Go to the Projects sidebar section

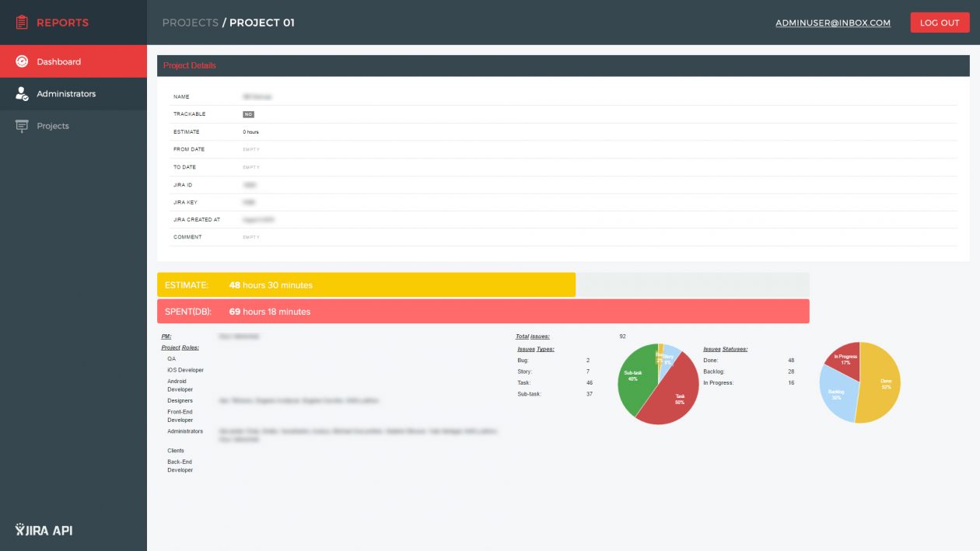pyautogui.click(x=73, y=126)
